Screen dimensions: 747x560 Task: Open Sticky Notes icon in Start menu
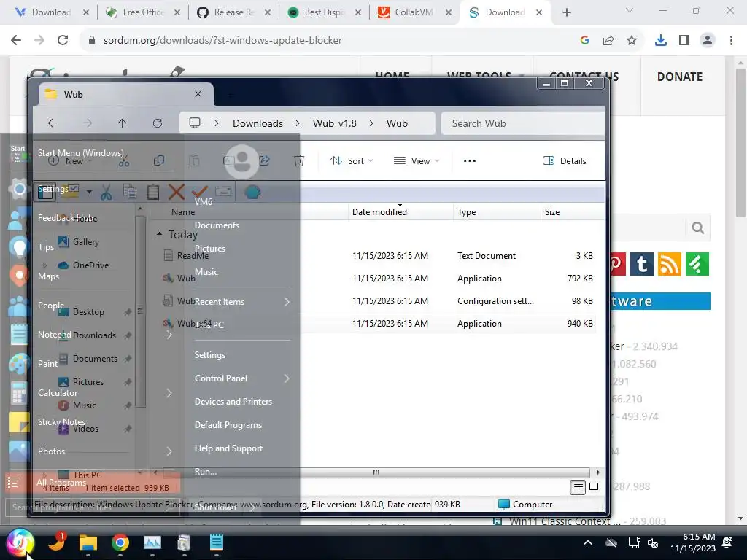click(x=19, y=422)
